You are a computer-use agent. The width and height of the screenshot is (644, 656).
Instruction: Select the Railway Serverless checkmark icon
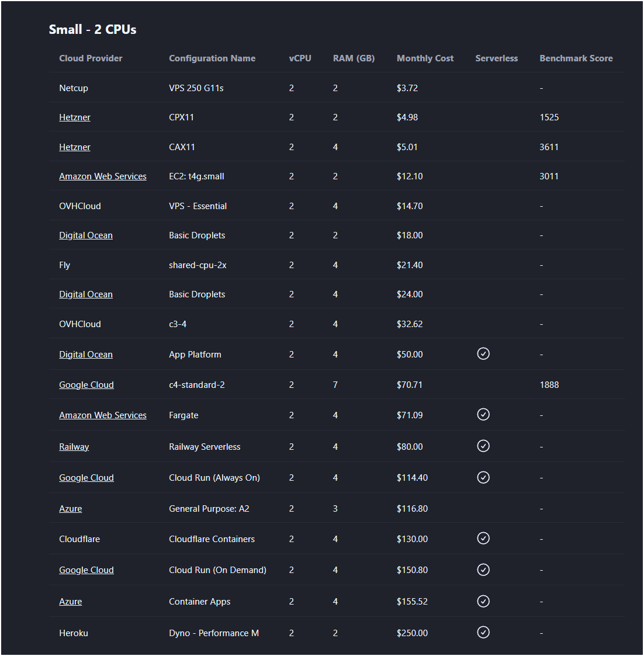coord(483,446)
